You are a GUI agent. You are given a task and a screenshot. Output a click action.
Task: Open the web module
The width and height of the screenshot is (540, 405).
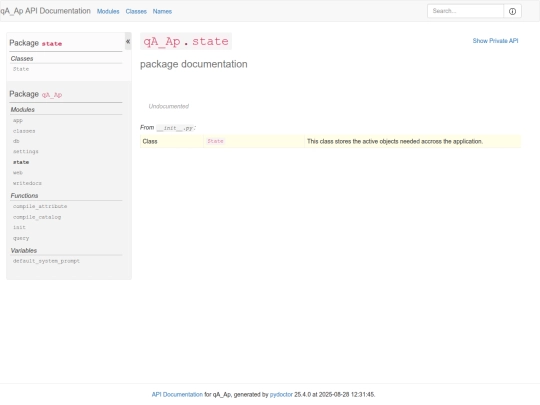tap(18, 173)
